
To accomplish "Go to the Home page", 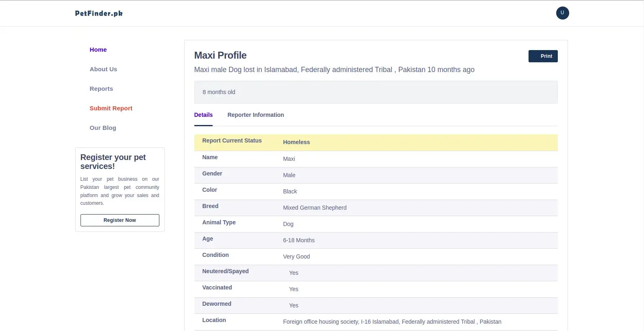I will (98, 50).
